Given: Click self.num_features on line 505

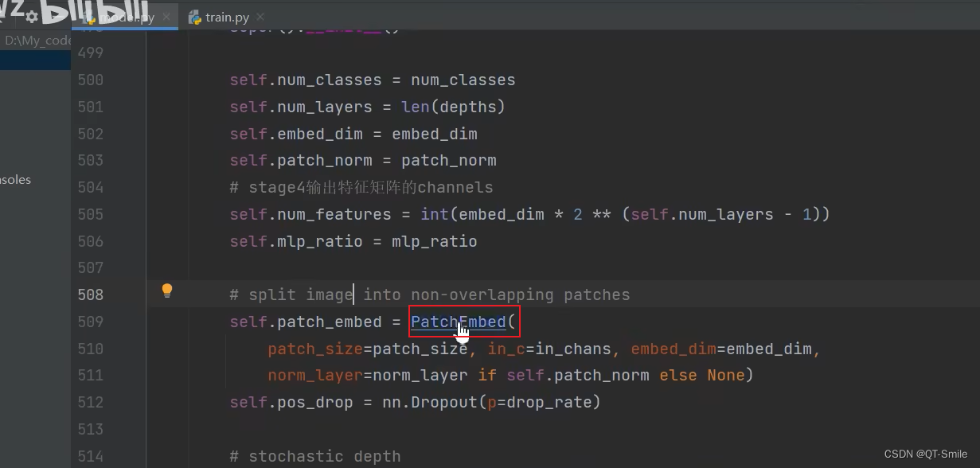Looking at the screenshot, I should click(310, 214).
